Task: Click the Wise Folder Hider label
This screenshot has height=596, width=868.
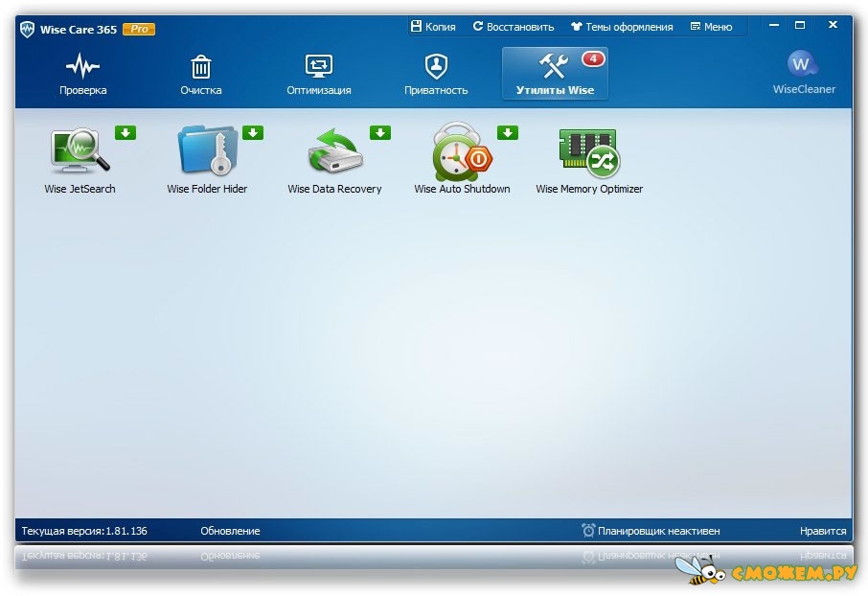Action: point(207,189)
